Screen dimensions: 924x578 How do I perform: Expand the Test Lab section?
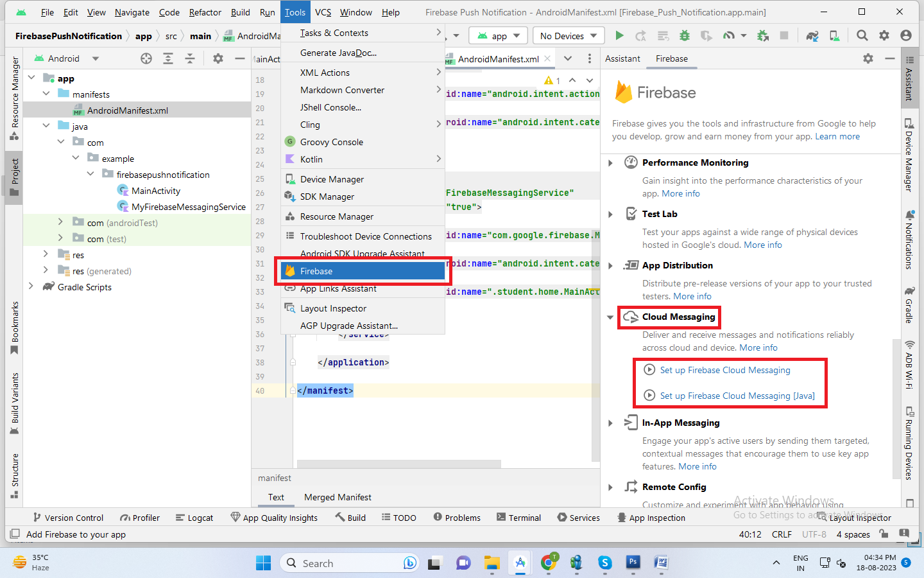[x=610, y=215]
